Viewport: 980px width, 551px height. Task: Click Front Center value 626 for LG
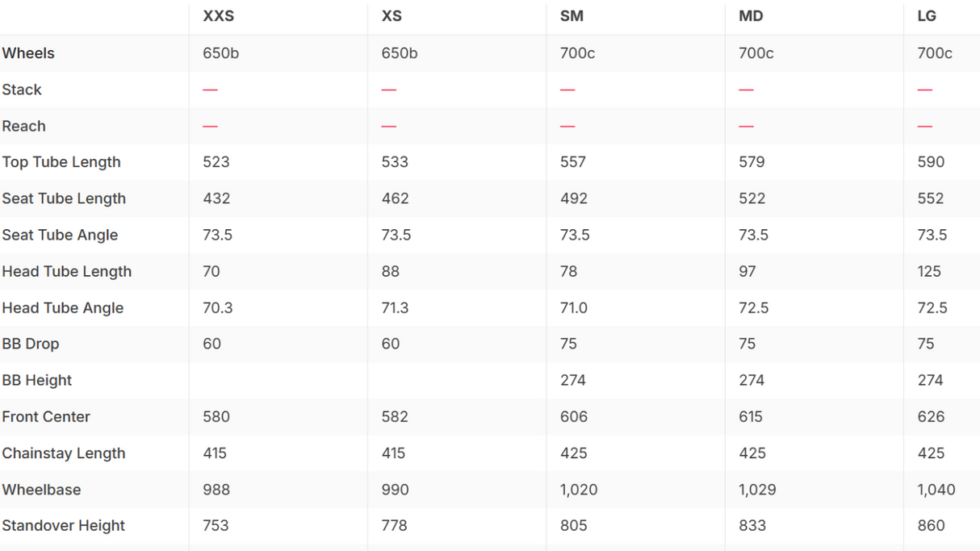[931, 417]
